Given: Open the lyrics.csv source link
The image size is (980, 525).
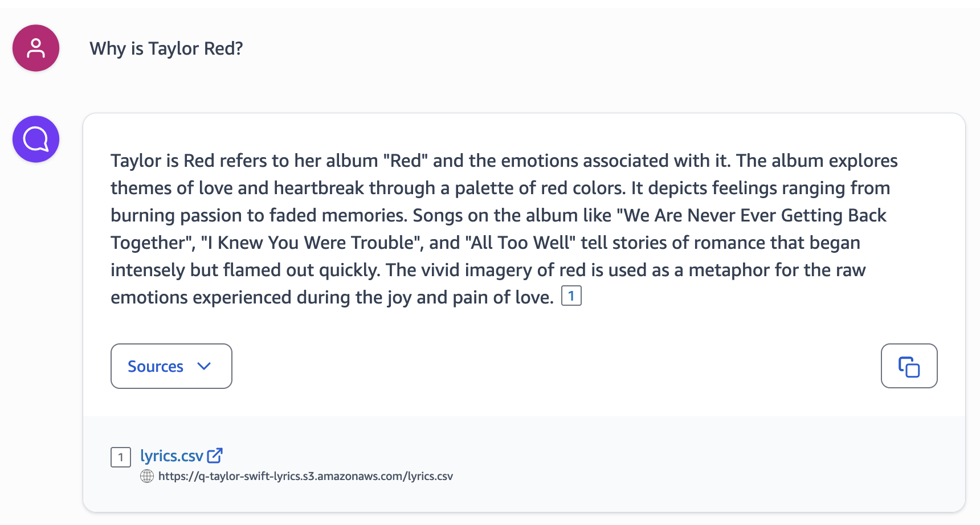Looking at the screenshot, I should [171, 456].
